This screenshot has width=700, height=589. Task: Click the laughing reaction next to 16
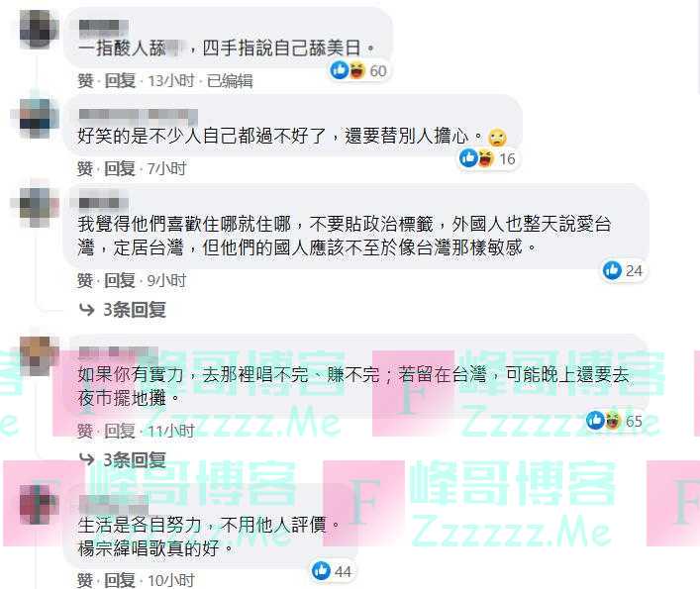click(486, 158)
